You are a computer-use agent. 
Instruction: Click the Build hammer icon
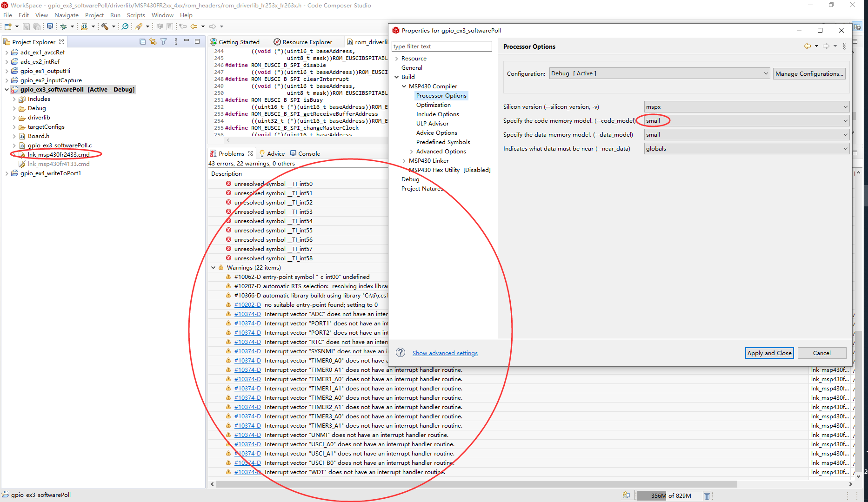pos(105,26)
